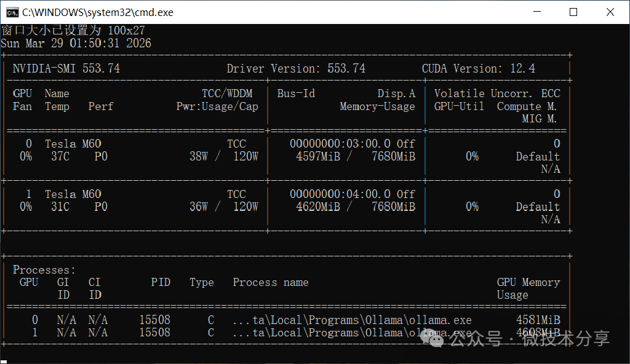Click the Driver Version: 553.74 text
Viewport: 630px width, 364px height.
[295, 68]
